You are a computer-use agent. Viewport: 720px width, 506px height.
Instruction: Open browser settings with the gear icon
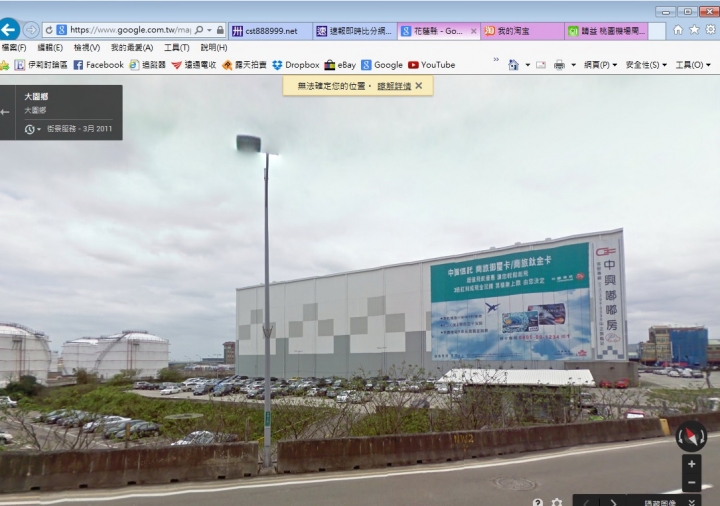click(710, 30)
